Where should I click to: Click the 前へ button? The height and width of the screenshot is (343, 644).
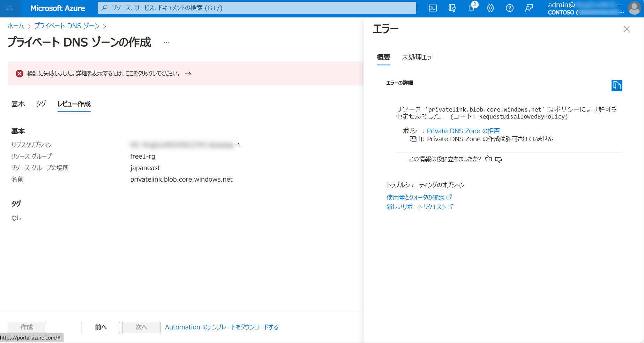click(x=101, y=327)
